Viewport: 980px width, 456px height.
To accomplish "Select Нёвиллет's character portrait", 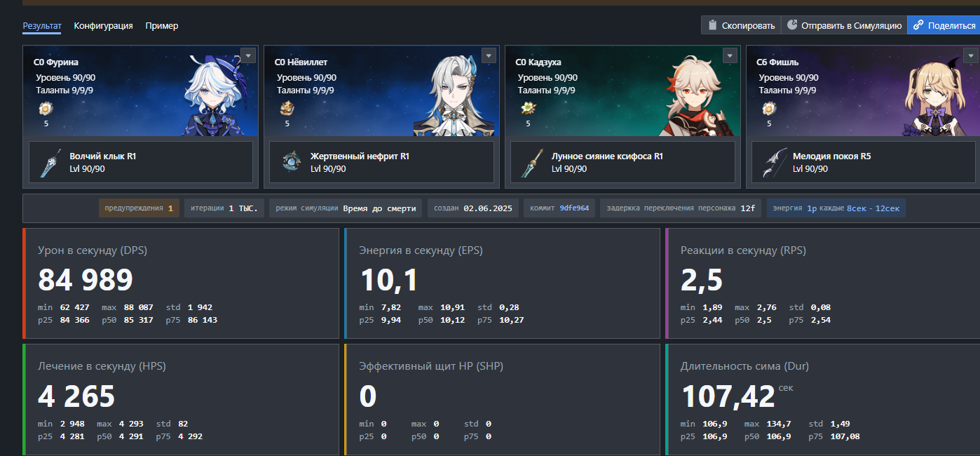I will 456,95.
